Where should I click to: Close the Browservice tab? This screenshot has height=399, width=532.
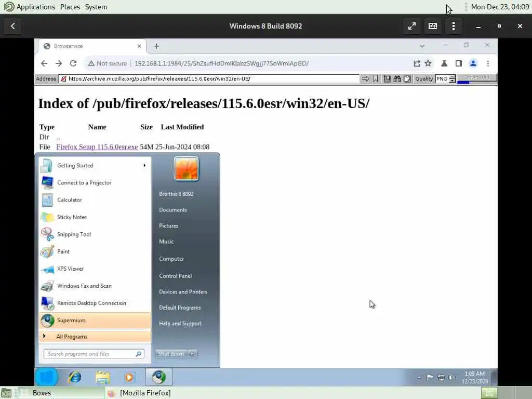(x=139, y=46)
